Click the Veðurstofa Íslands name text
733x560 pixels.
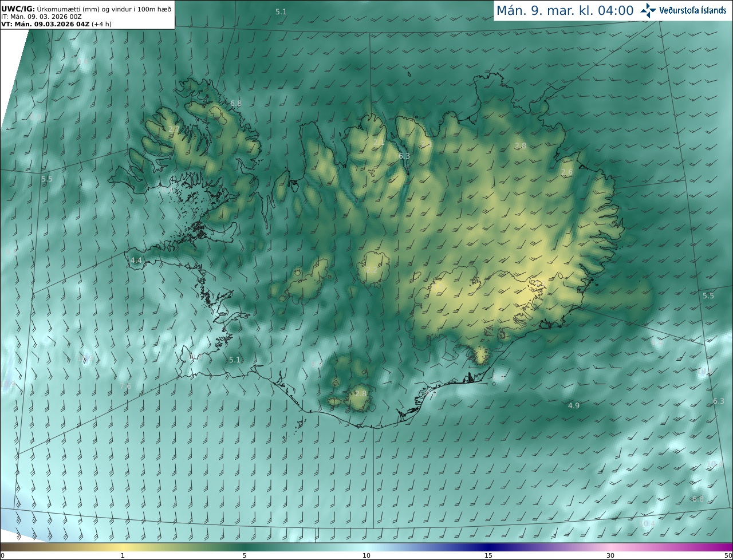click(693, 10)
